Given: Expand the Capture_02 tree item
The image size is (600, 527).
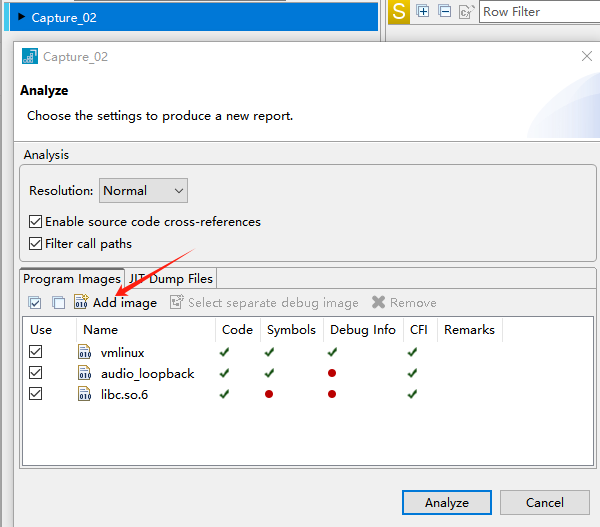Looking at the screenshot, I should click(21, 17).
